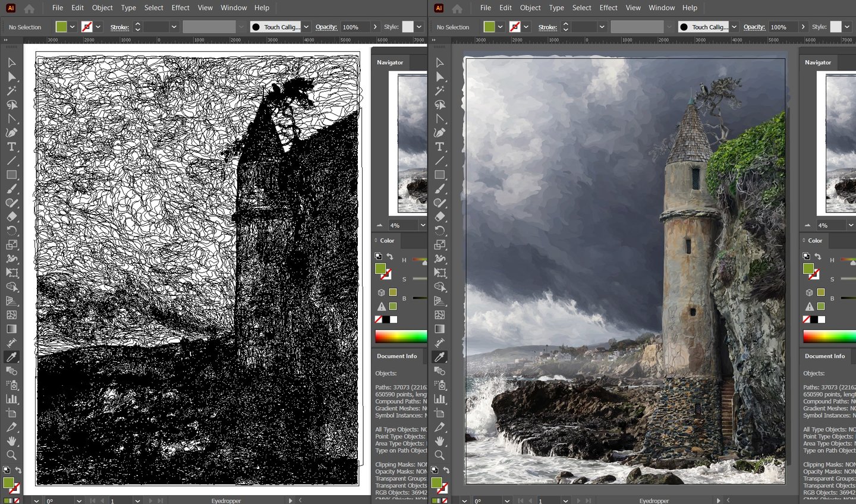Select the Width tool in right window
This screenshot has width=856, height=504.
point(439,259)
